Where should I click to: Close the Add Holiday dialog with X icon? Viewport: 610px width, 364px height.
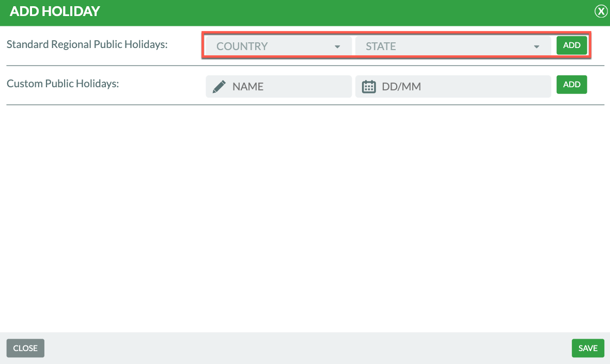tap(601, 11)
